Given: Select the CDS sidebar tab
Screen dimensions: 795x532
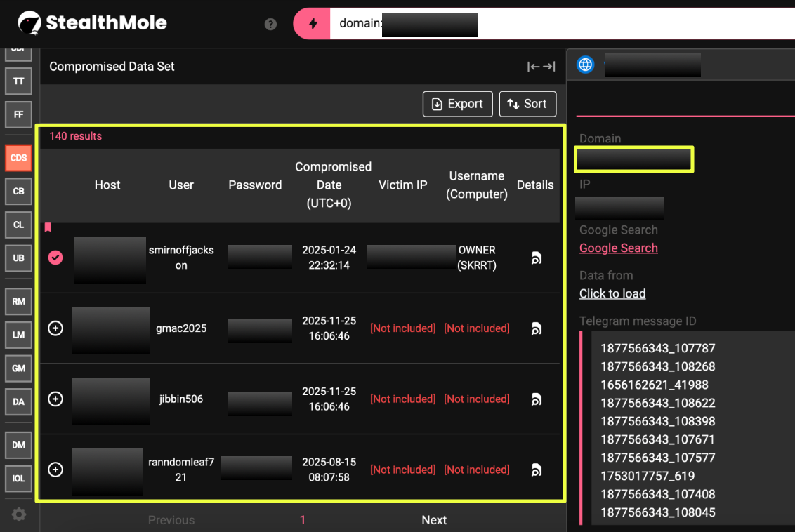Looking at the screenshot, I should pyautogui.click(x=19, y=158).
